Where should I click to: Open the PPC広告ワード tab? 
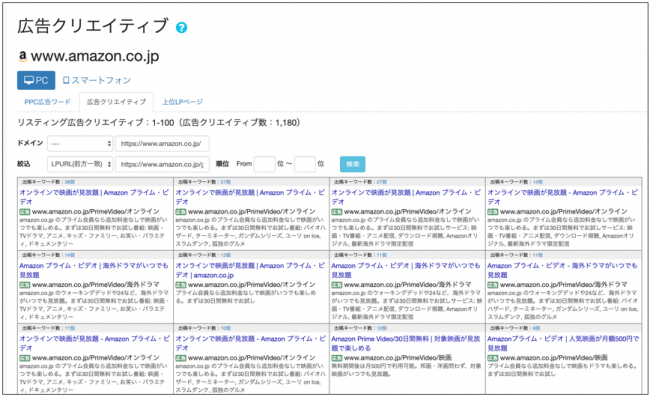[x=48, y=102]
